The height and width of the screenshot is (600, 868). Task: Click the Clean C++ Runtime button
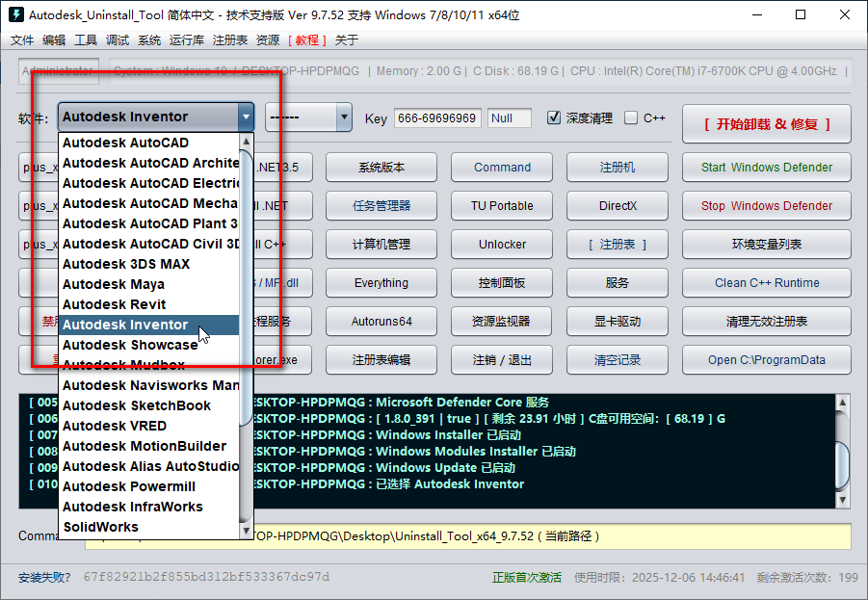click(767, 283)
